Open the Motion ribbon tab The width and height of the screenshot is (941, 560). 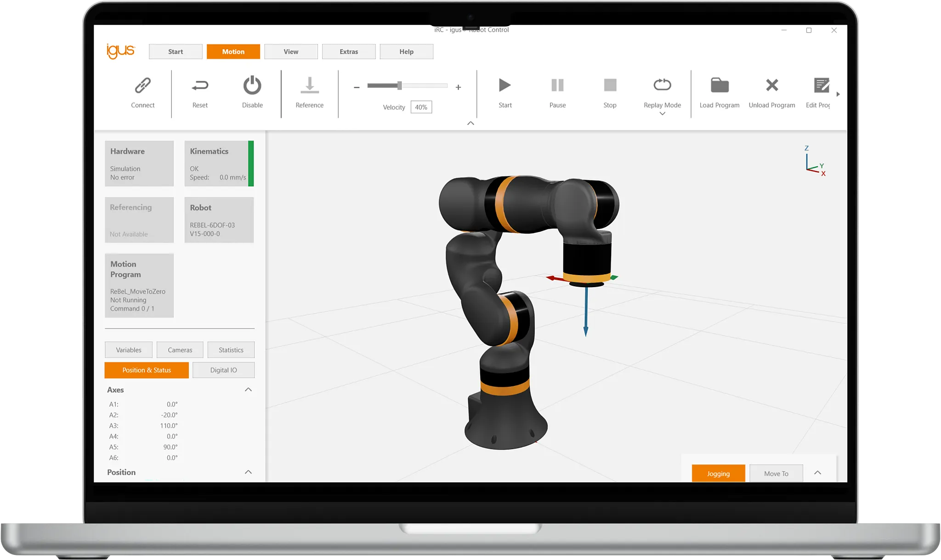(x=233, y=51)
